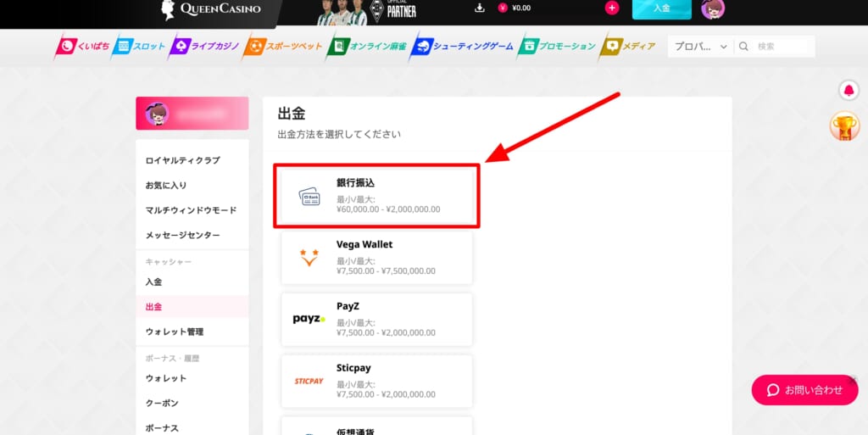Click the メディア icon

tap(612, 47)
